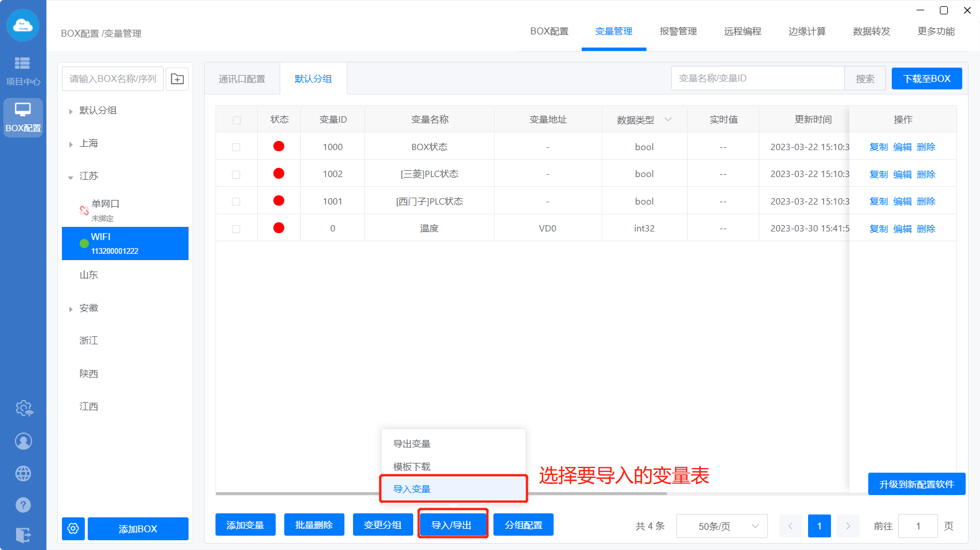Image resolution: width=980 pixels, height=550 pixels.
Task: Select the checkbox for the 温度 variable
Action: click(236, 229)
